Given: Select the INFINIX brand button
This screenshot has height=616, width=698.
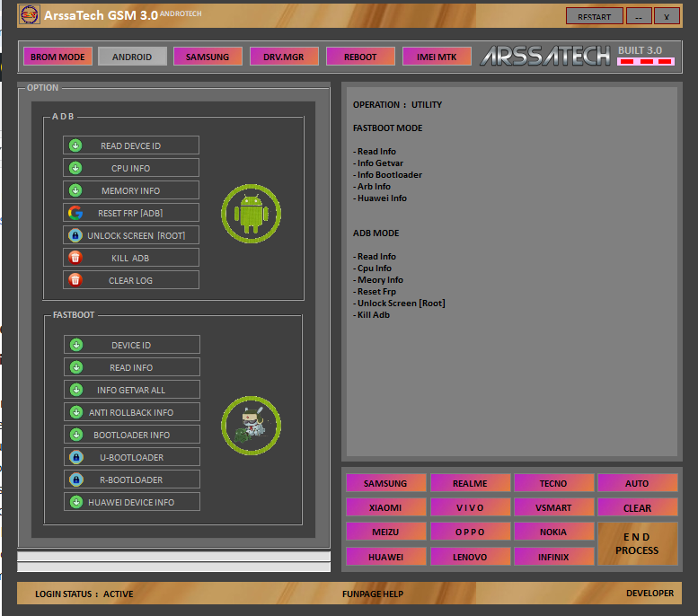Looking at the screenshot, I should tap(553, 557).
